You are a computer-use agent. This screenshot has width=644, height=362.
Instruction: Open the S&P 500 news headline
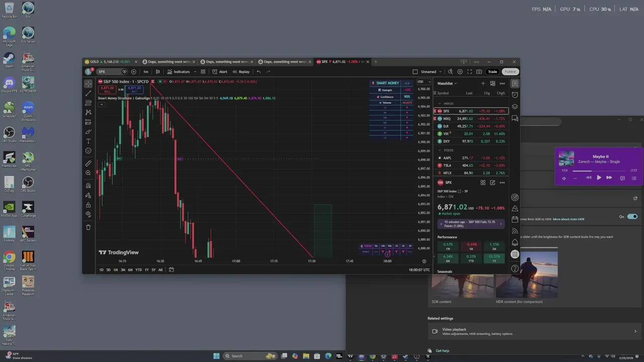[x=471, y=224]
